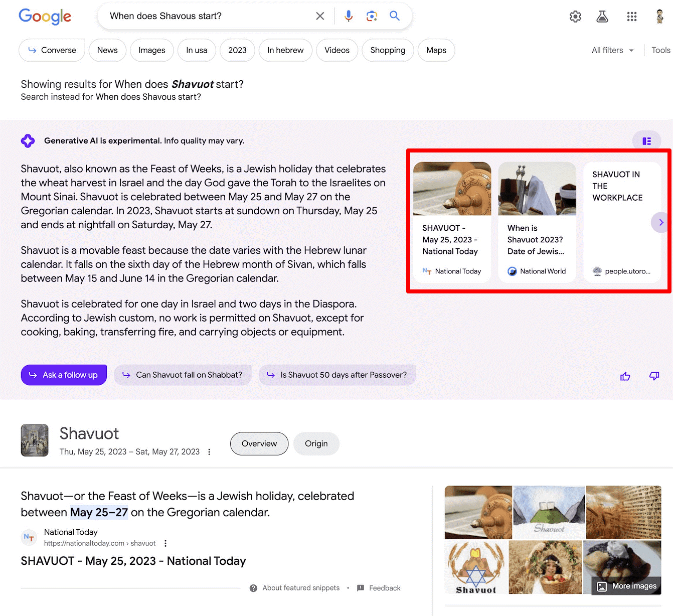Switch to the News tab

pos(107,50)
